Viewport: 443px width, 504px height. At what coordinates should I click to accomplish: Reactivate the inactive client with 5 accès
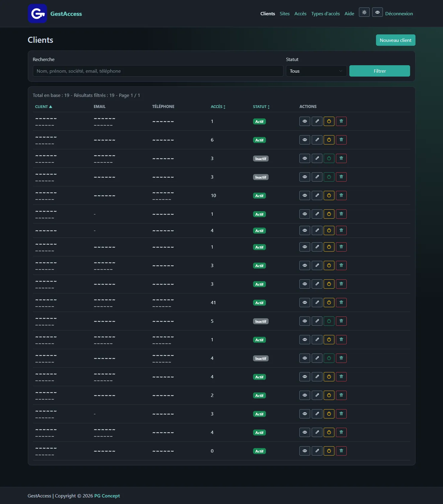click(329, 321)
